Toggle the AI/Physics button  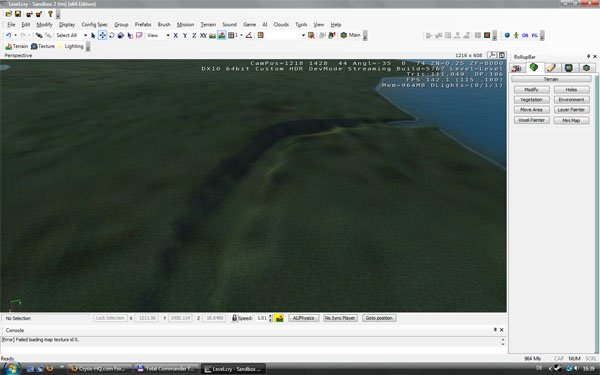tap(303, 318)
